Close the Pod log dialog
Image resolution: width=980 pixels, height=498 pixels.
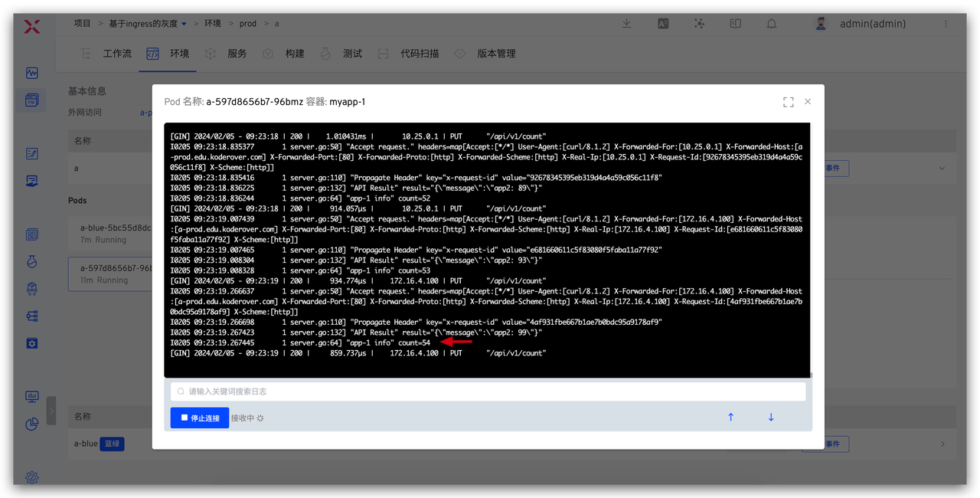(x=807, y=102)
